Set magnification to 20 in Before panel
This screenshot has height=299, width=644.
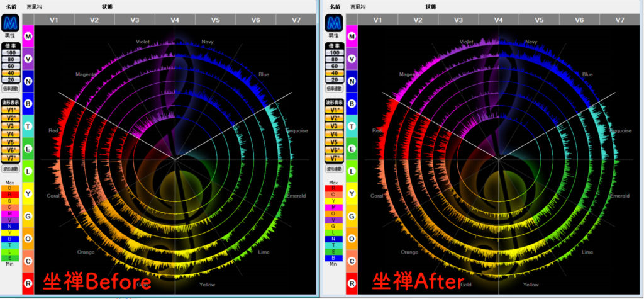10,80
